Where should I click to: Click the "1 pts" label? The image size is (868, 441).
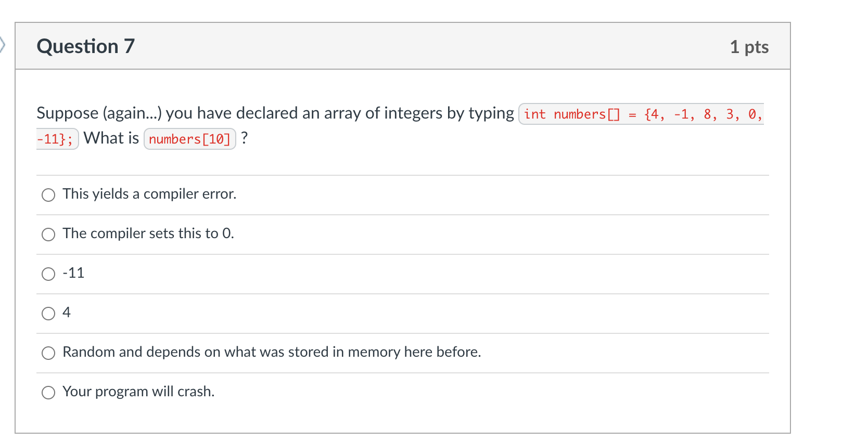tap(749, 46)
